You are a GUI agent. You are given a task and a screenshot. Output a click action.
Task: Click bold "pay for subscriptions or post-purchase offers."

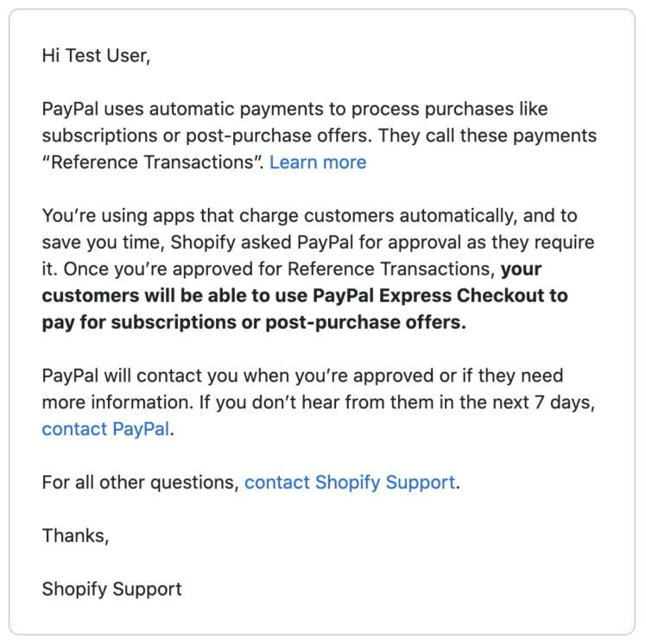254,322
